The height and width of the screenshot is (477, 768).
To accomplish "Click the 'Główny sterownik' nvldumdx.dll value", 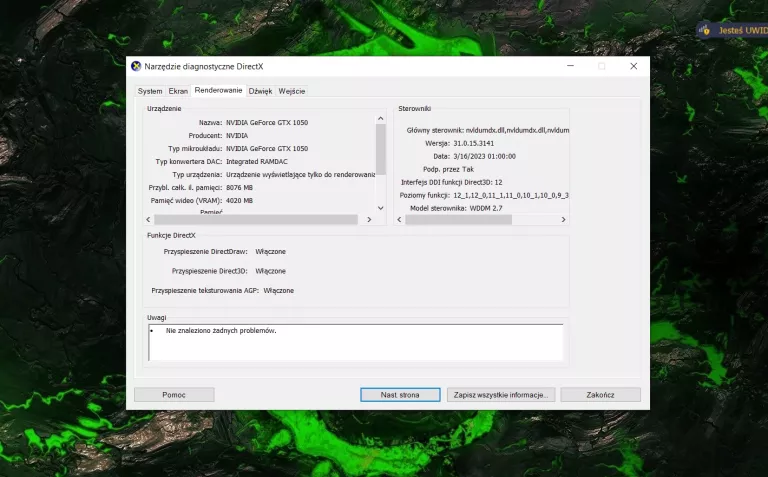I will [x=517, y=130].
